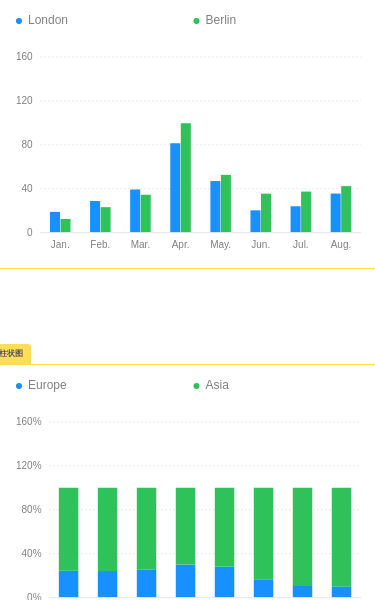375x600 pixels.
Task: Click the first stacked bar's green Asia segment
Action: 68,529
